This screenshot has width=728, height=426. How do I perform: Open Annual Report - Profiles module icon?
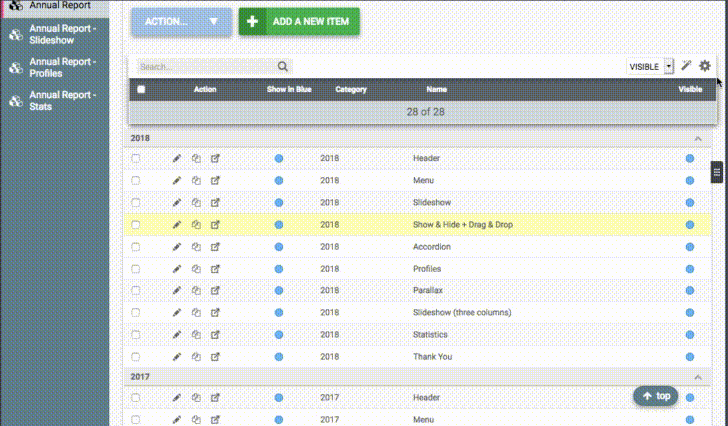(x=16, y=68)
